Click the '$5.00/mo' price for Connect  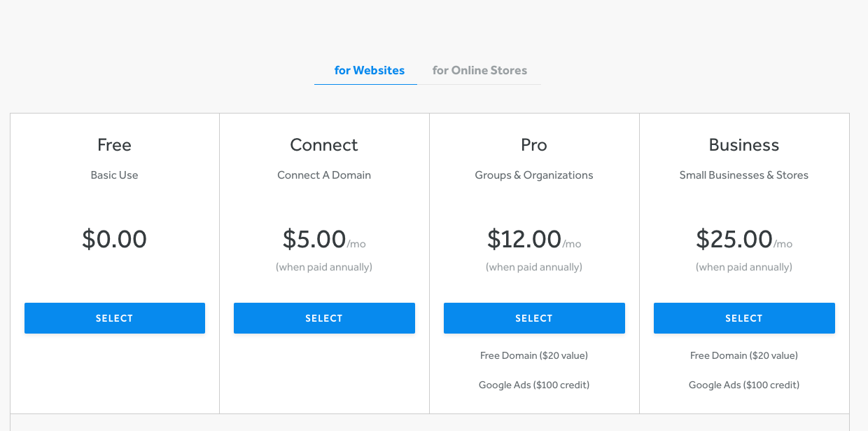pos(324,239)
